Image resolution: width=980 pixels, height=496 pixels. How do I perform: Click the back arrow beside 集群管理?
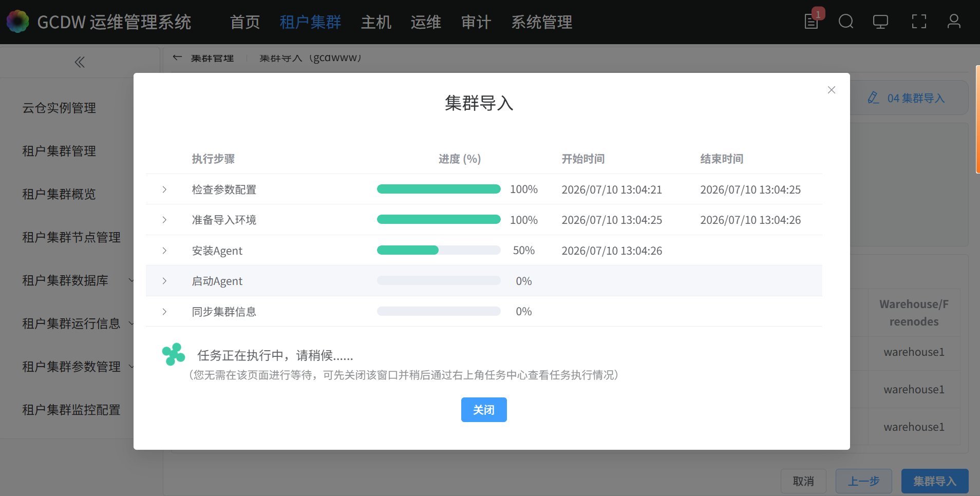(x=177, y=58)
